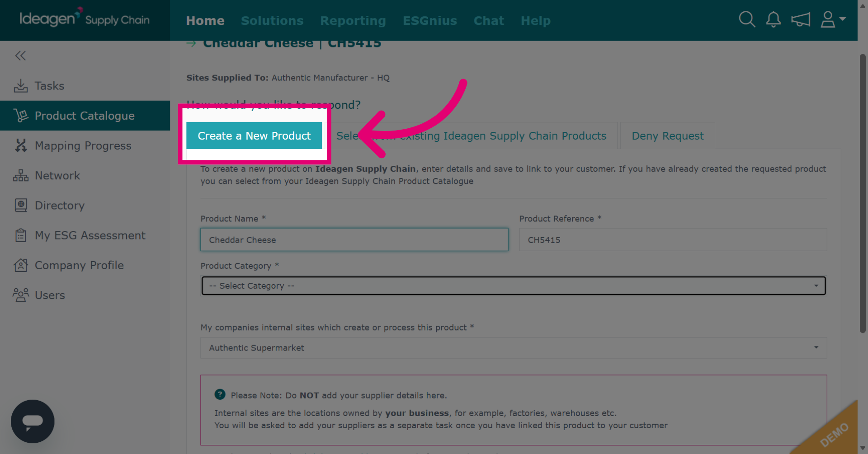
Task: Open the notifications bell
Action: pyautogui.click(x=774, y=19)
